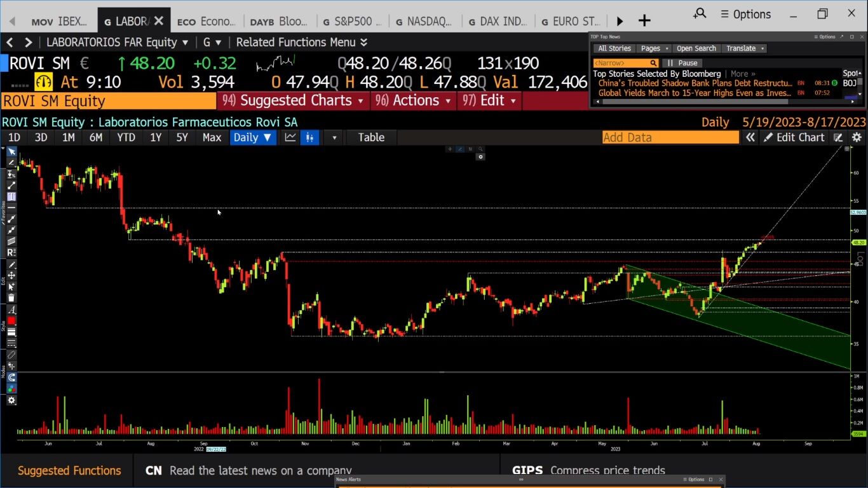Viewport: 868px width, 488px height.
Task: Open the Translate dropdown in Top News
Action: click(745, 48)
